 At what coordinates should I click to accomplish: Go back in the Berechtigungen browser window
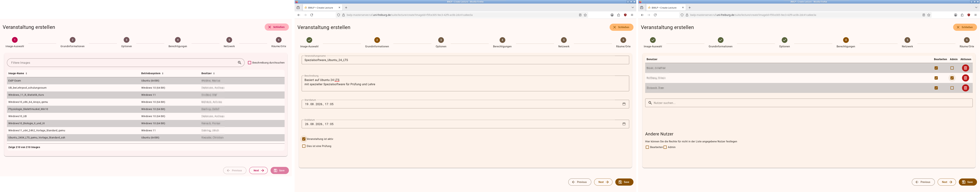[642, 15]
